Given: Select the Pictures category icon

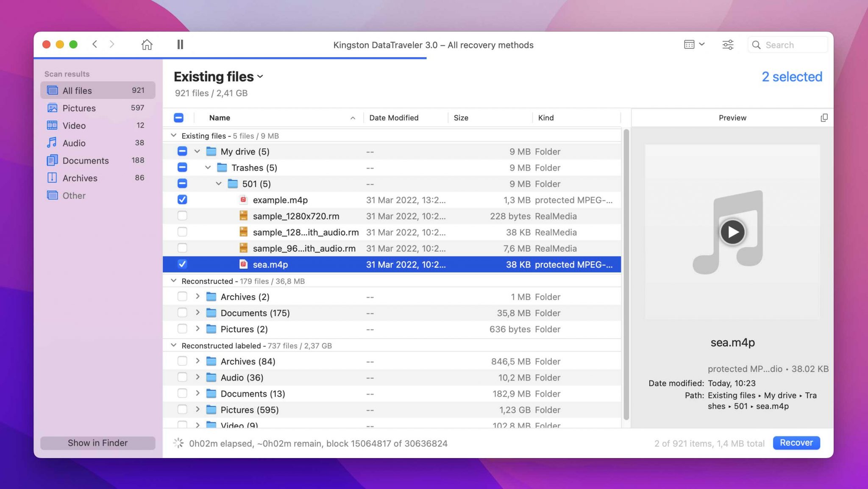Looking at the screenshot, I should (x=53, y=108).
